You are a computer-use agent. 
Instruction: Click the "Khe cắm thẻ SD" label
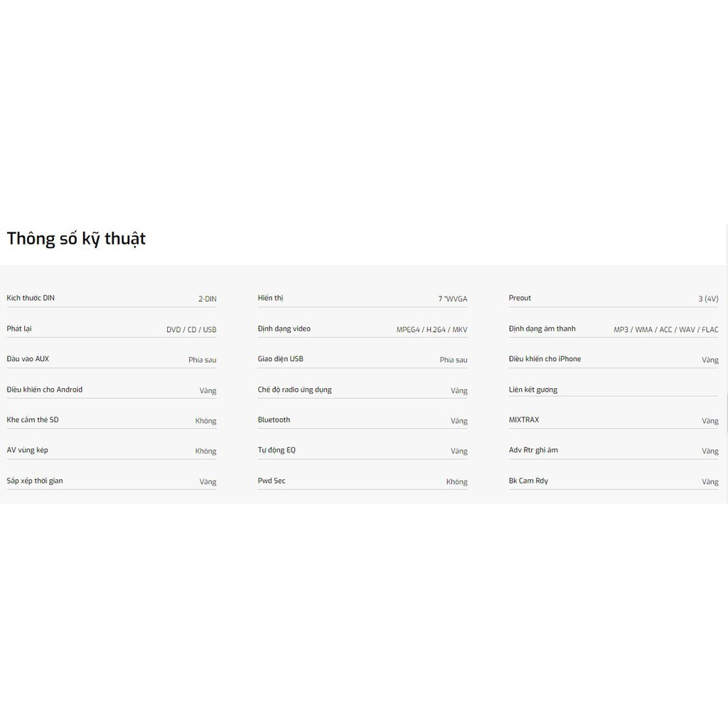coord(33,419)
